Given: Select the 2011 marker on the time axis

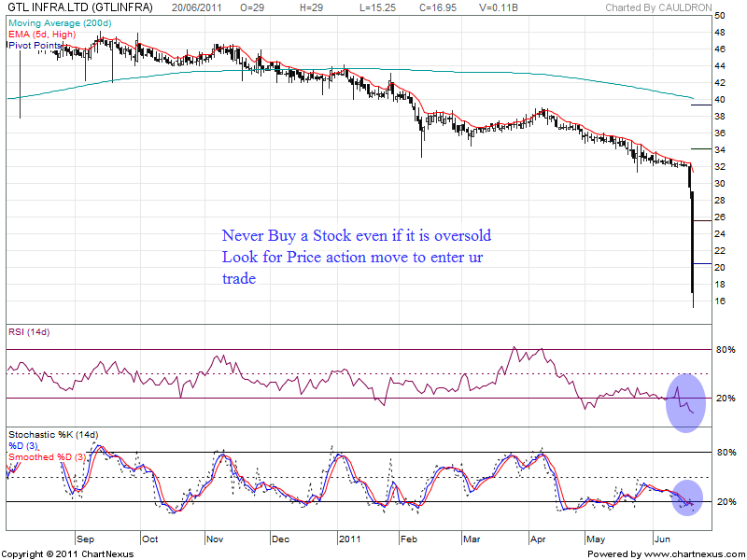Looking at the screenshot, I should click(x=349, y=539).
